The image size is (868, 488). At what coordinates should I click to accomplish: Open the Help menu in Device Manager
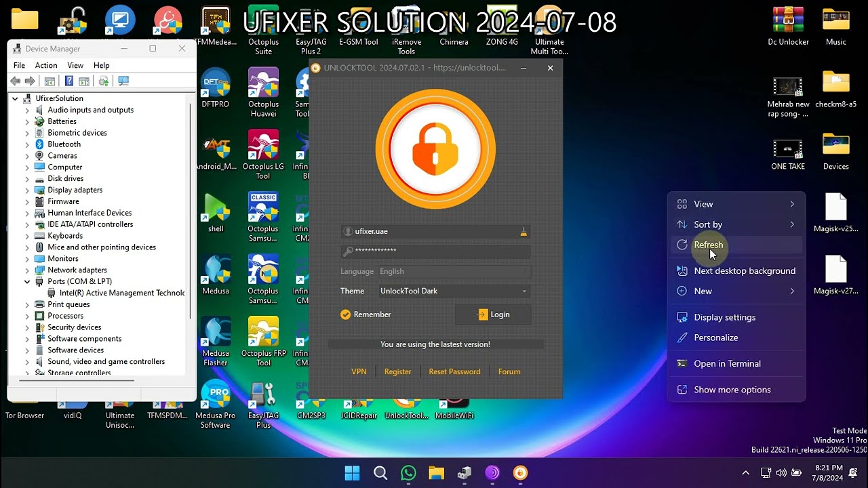[x=101, y=66]
